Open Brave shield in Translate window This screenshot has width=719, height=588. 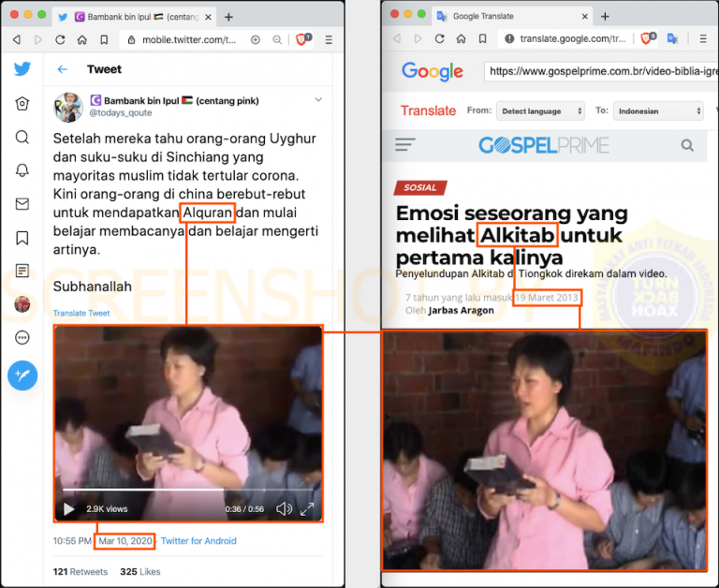click(648, 38)
